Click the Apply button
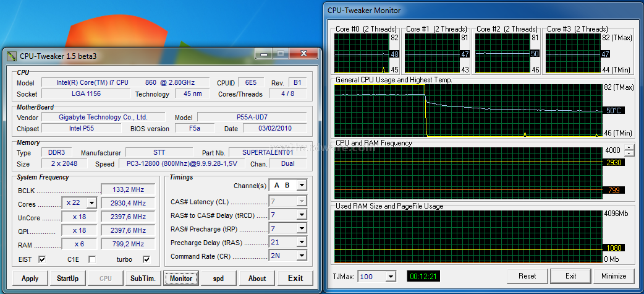The image size is (644, 294). (x=30, y=279)
